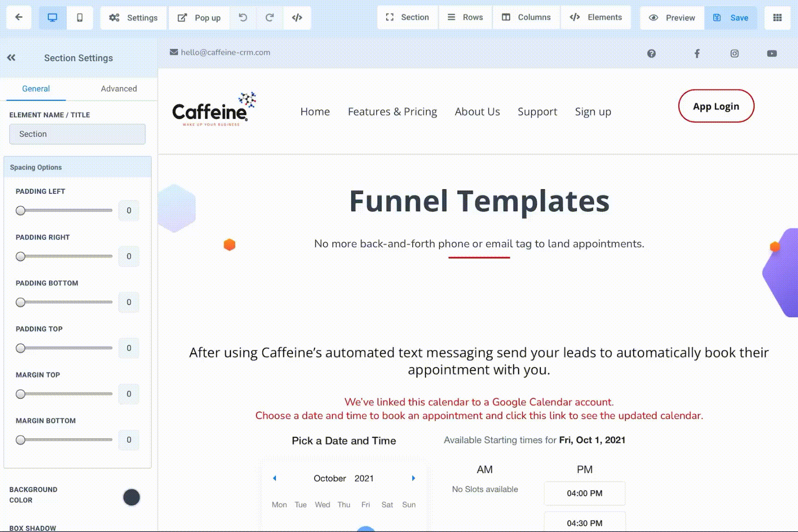Adjust the Padding Top slider
The image size is (798, 532).
64,348
